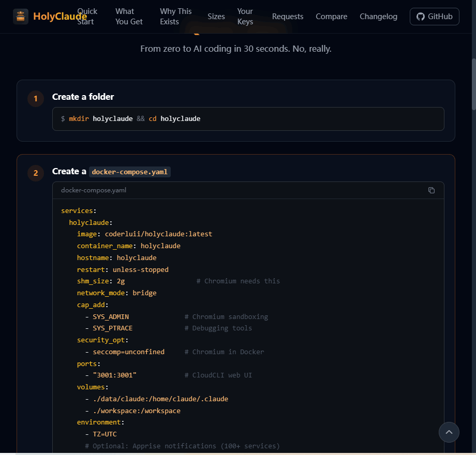Click '# Chromium needs this' comment
Viewport: 476px width, 455px height.
click(238, 281)
